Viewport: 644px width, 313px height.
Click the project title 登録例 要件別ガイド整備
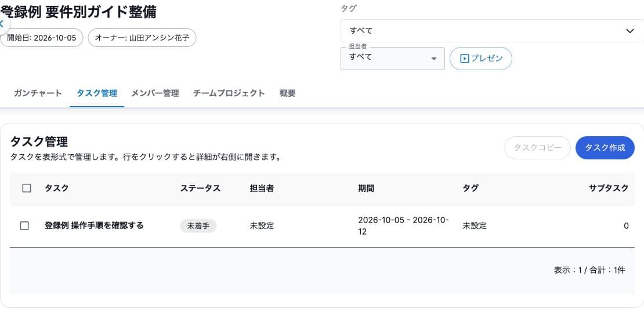click(78, 12)
